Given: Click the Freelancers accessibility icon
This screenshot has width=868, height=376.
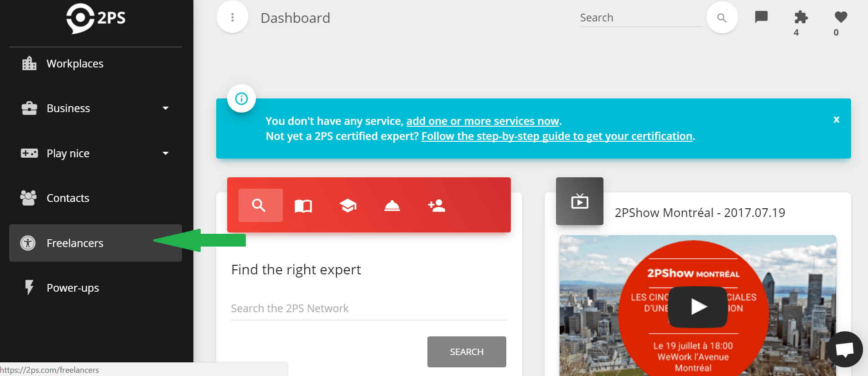Looking at the screenshot, I should tap(28, 243).
